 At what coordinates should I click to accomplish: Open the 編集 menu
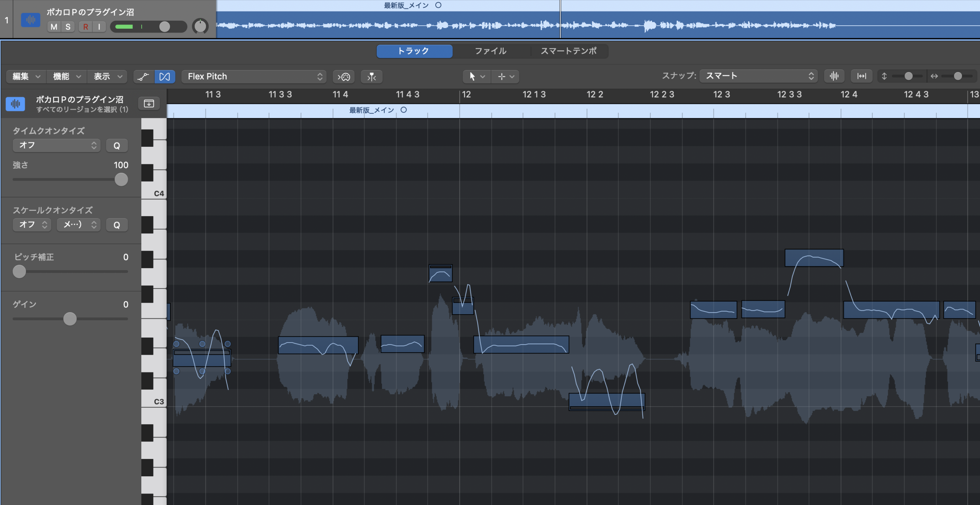(x=26, y=76)
